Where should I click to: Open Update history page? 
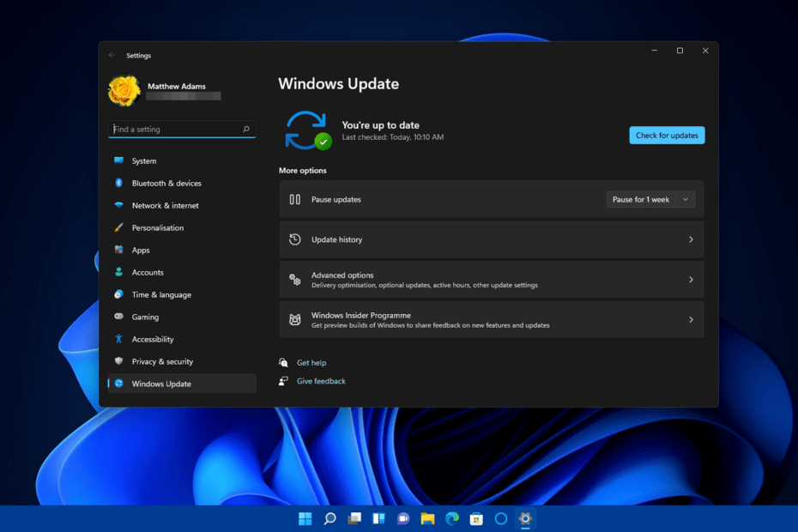pyautogui.click(x=492, y=239)
